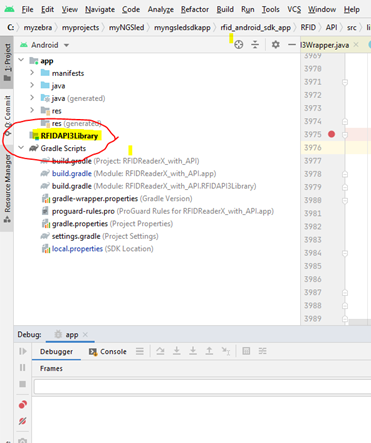Click the Step Out icon
This screenshot has height=443, width=371.
(209, 351)
